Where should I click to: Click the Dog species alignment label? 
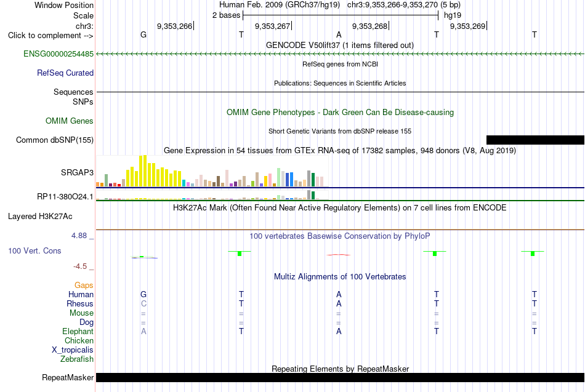pos(87,322)
